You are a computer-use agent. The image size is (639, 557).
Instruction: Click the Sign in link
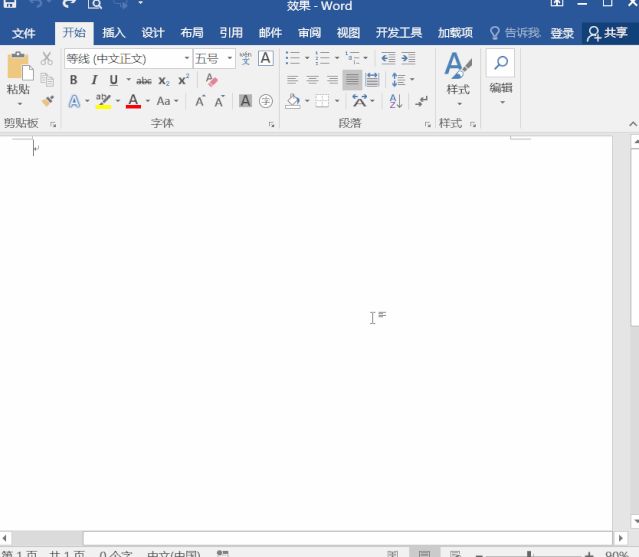click(x=562, y=33)
